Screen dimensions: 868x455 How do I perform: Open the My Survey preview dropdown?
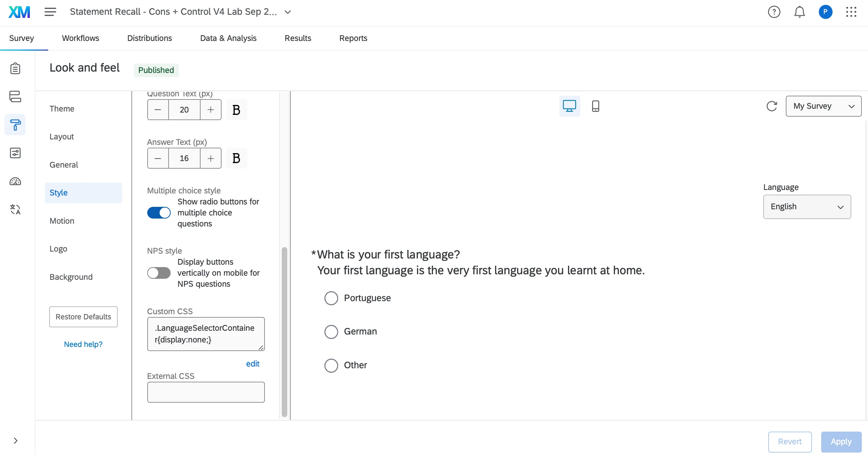(823, 106)
